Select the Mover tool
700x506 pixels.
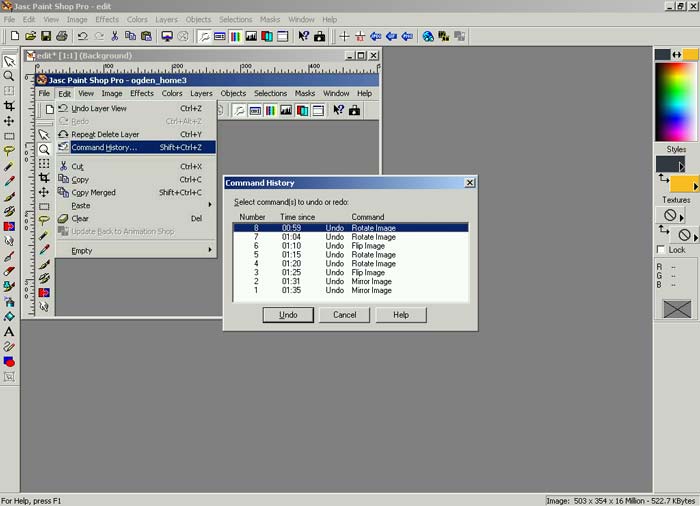9,121
